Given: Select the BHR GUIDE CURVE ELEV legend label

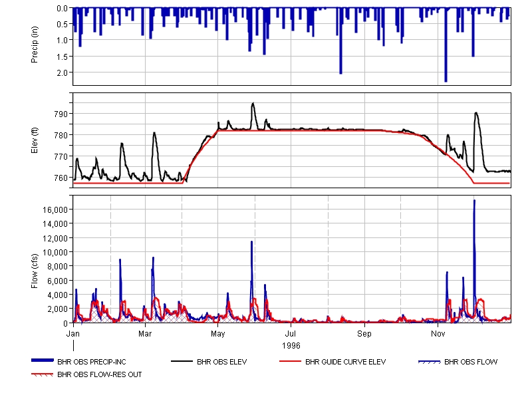Looking at the screenshot, I should point(345,362).
